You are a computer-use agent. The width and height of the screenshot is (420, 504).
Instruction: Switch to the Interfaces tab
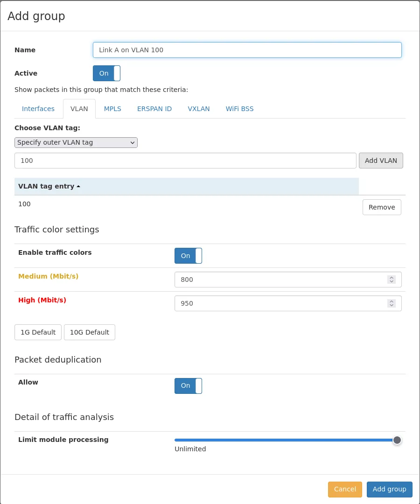coord(38,109)
